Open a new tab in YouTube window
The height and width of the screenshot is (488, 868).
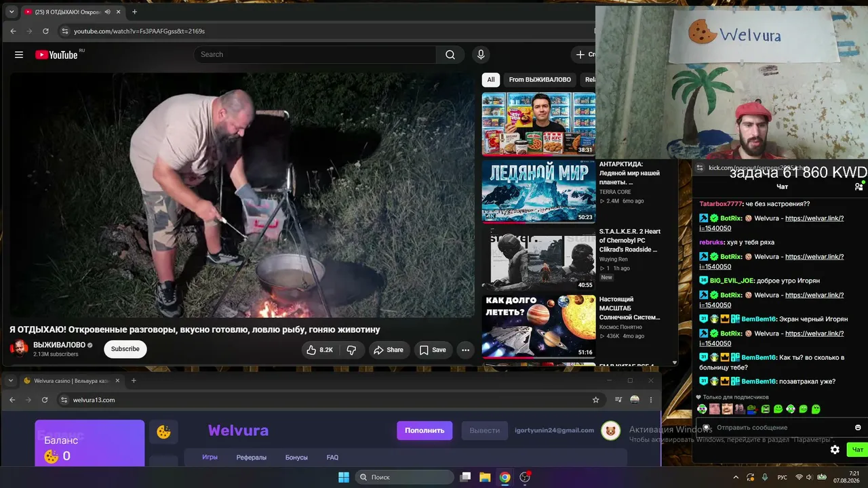coord(134,12)
